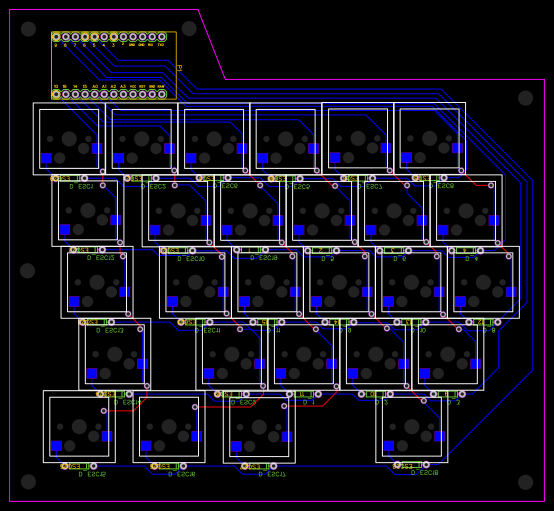554x511 pixels.
Task: Select the A0 header pin
Action: click(94, 94)
